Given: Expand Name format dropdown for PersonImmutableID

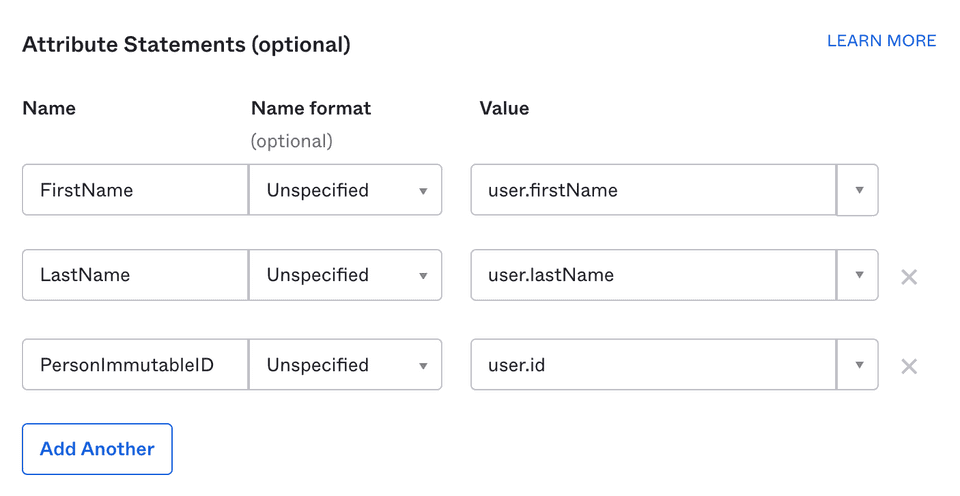Looking at the screenshot, I should point(345,365).
